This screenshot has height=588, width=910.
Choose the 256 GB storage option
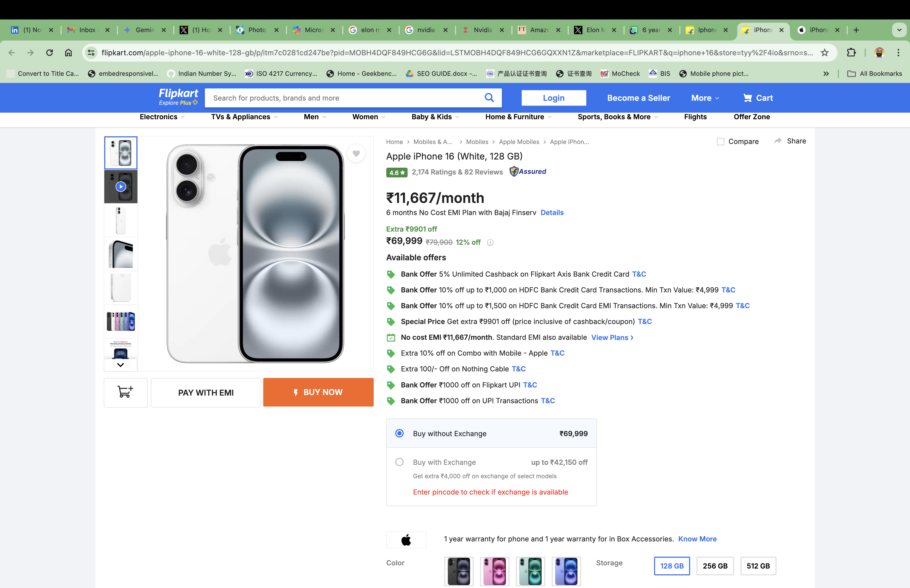(715, 566)
